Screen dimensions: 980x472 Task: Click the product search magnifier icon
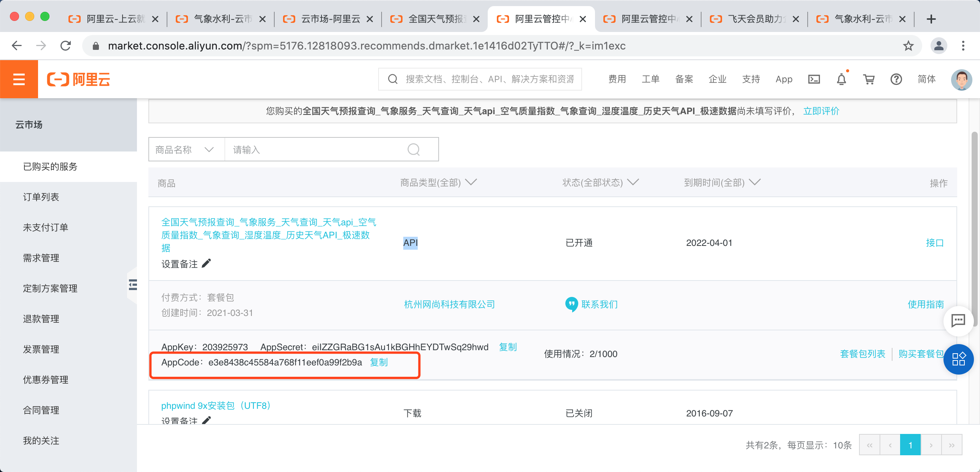[x=414, y=150]
